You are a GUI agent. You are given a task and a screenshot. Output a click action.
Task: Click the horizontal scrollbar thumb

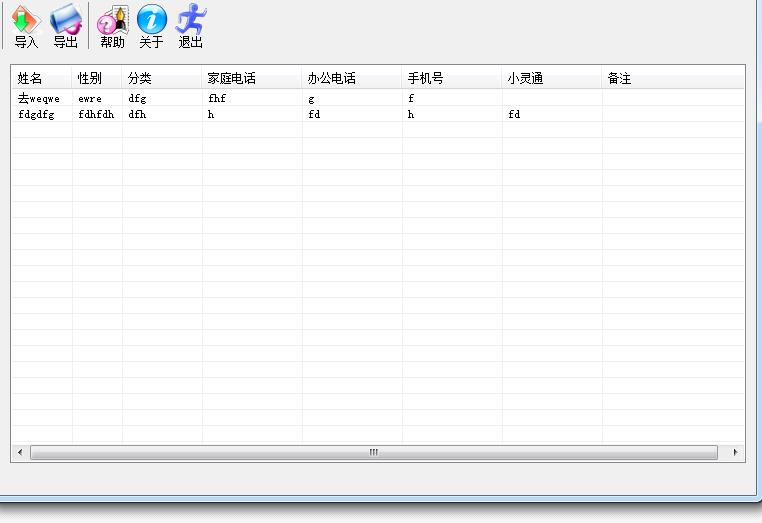tap(374, 452)
